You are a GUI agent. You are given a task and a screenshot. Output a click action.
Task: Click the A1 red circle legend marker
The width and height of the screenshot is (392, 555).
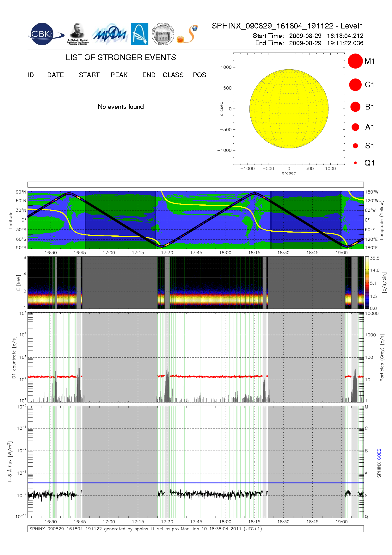[x=355, y=127]
